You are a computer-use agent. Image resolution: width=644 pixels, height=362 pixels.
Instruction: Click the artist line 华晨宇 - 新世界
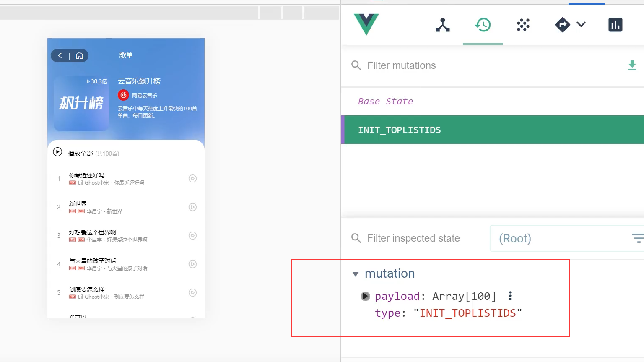click(x=104, y=211)
